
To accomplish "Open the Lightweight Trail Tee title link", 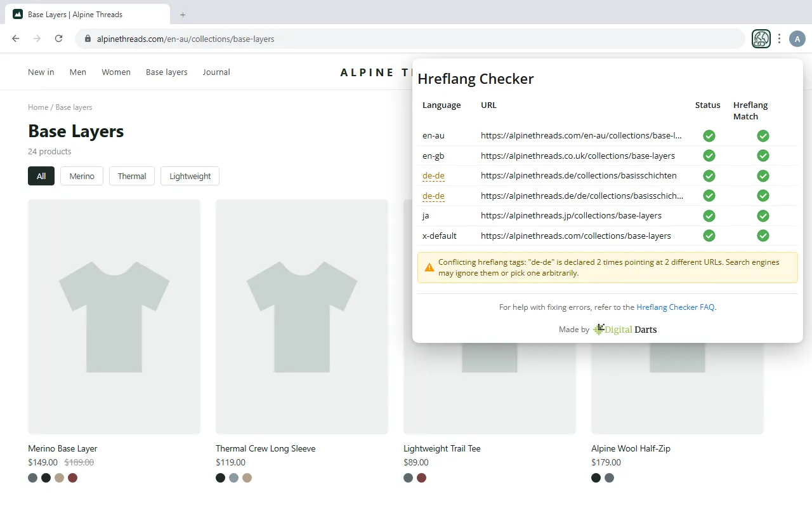I will click(x=442, y=448).
